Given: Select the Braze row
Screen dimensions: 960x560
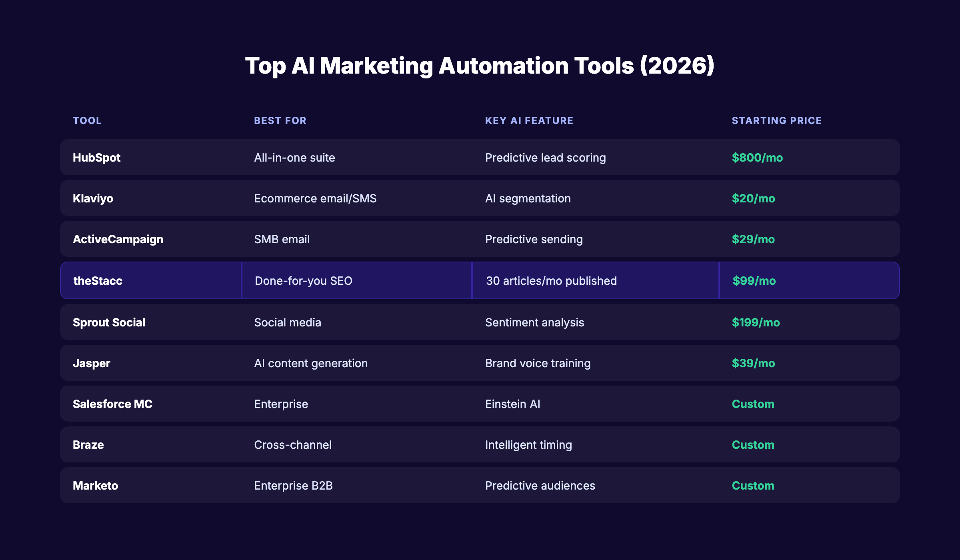Looking at the screenshot, I should click(480, 444).
